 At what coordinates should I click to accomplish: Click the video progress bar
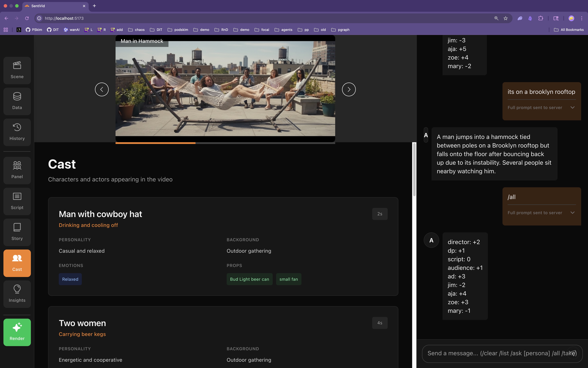tap(225, 143)
